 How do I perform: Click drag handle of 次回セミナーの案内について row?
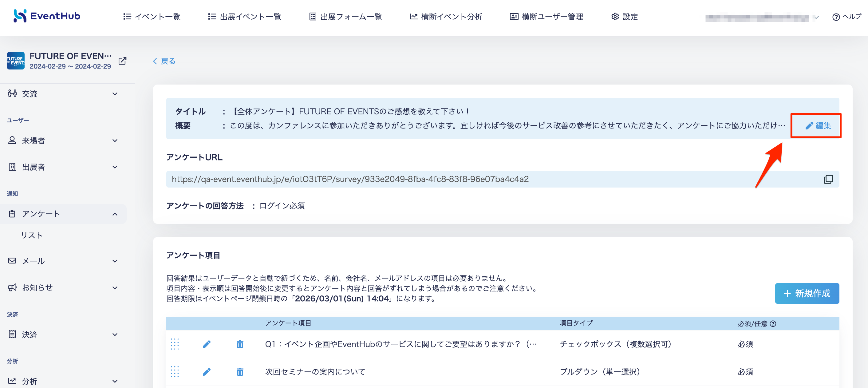point(175,371)
